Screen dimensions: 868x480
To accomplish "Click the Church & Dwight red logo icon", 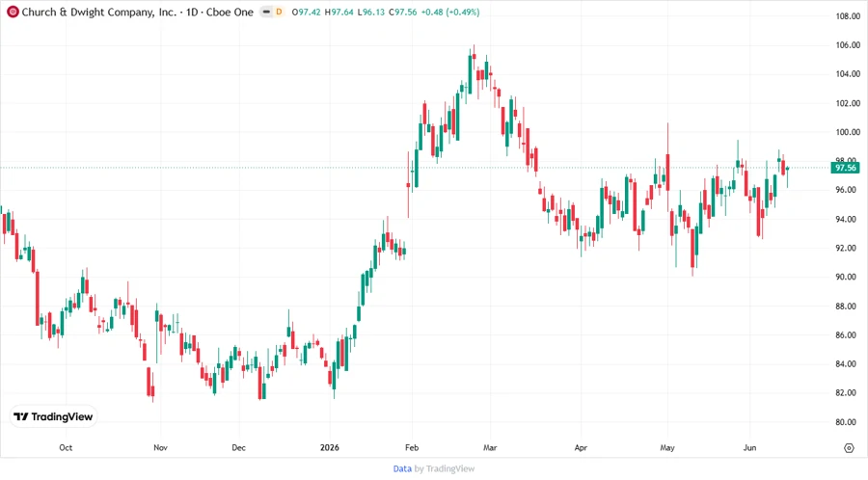I will [x=13, y=12].
